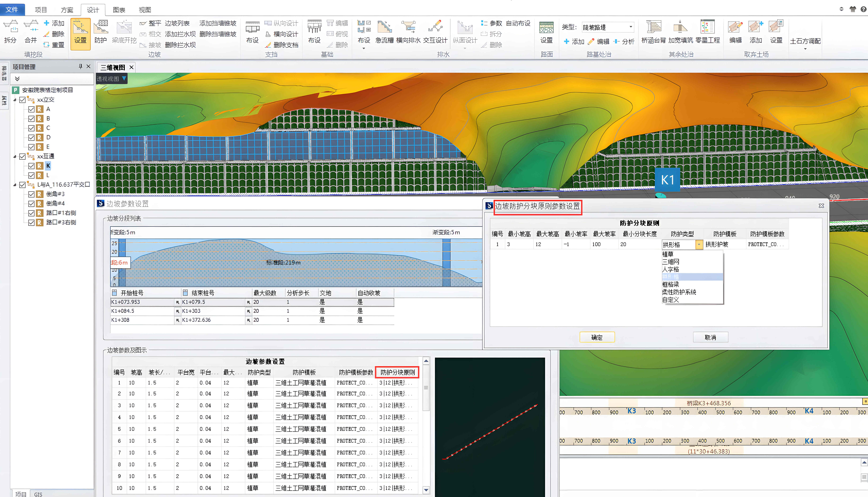The image size is (868, 497).
Task: Toggle checkbox for route L
Action: 31,176
